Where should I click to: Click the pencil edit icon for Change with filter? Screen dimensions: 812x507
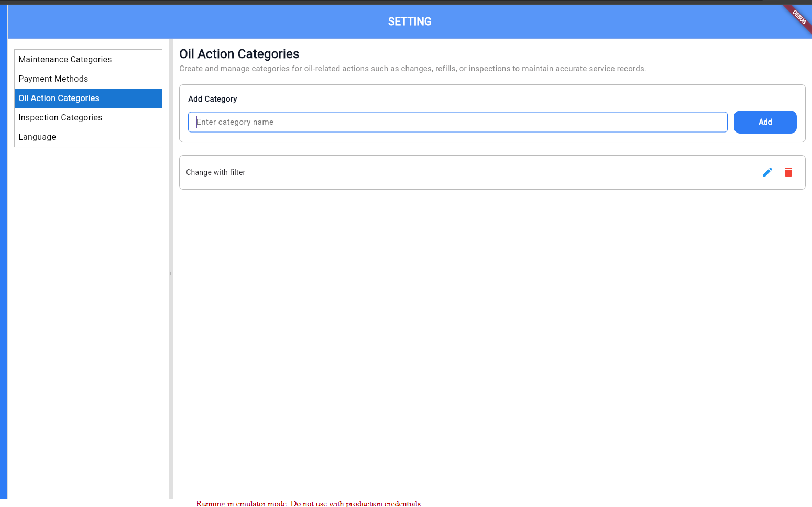tap(767, 172)
